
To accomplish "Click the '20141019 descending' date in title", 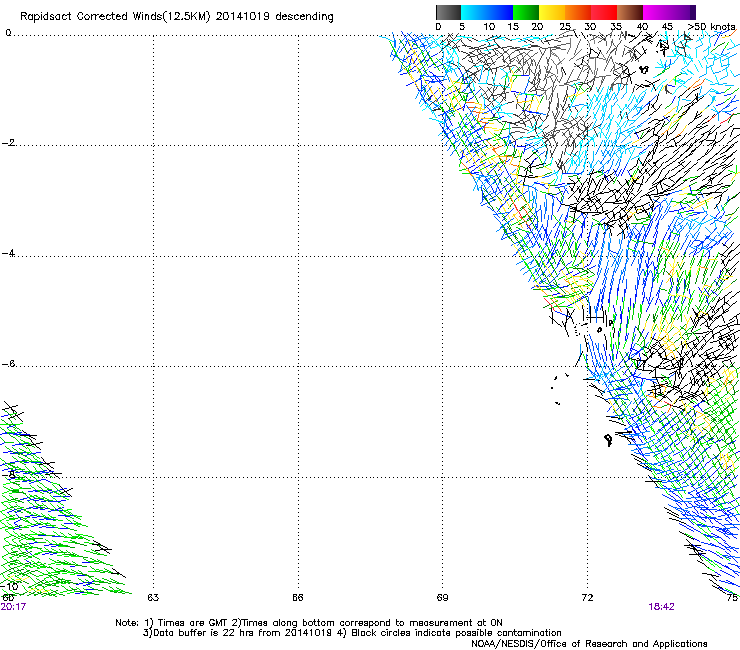I will [274, 17].
